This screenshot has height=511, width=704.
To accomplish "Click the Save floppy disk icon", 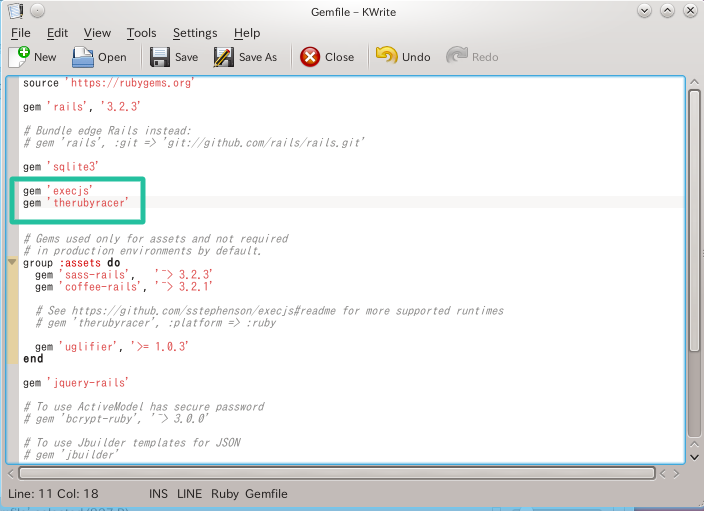I will pyautogui.click(x=160, y=57).
